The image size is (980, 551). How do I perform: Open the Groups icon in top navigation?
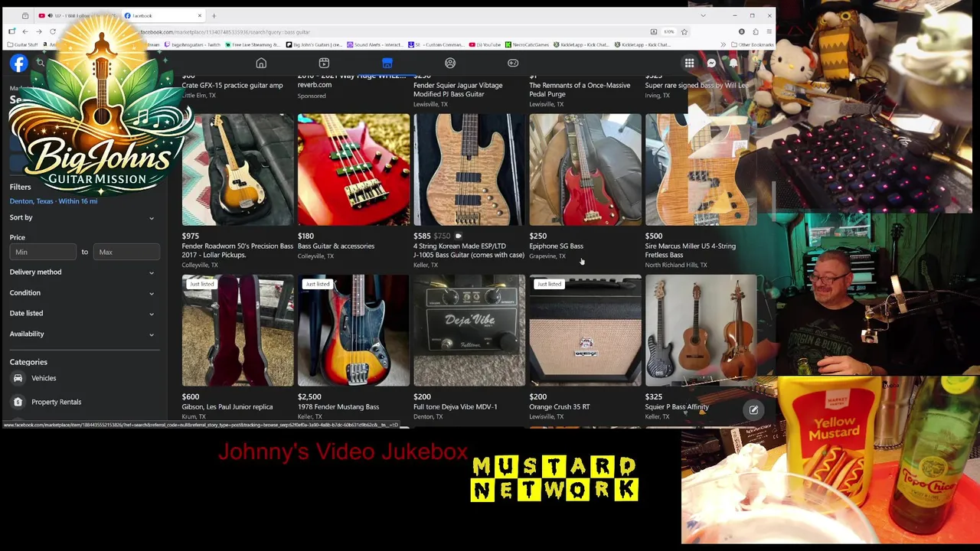(x=450, y=64)
